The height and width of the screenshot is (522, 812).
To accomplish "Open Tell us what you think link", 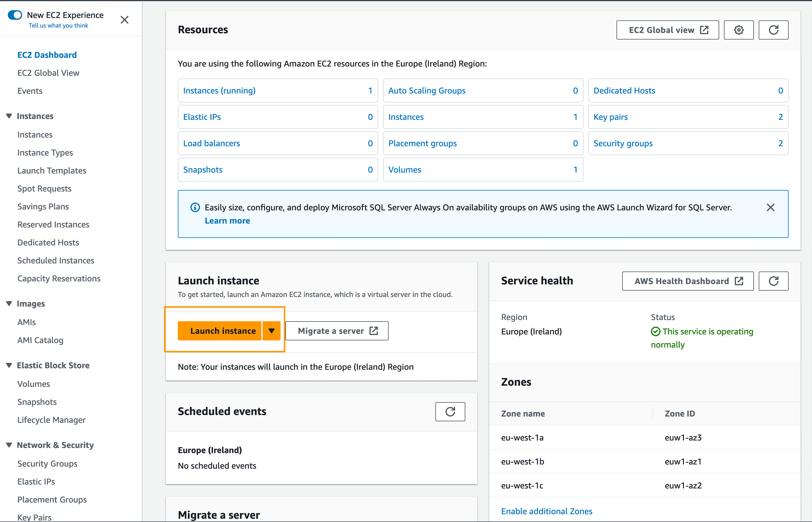I will click(x=58, y=25).
